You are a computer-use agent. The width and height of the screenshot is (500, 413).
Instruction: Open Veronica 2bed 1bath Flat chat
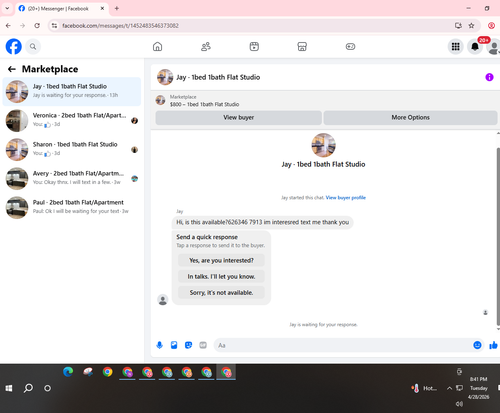[72, 120]
